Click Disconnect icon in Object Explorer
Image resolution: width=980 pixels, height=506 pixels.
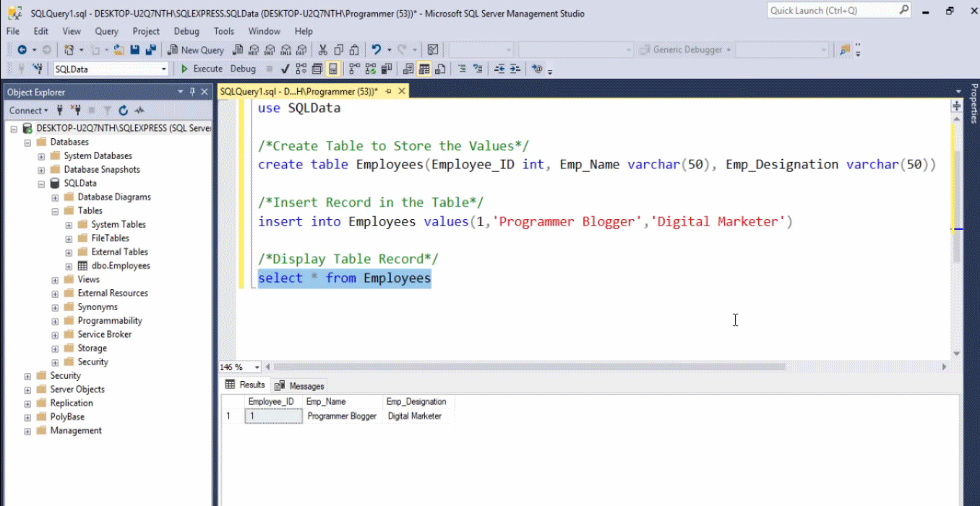tap(75, 111)
